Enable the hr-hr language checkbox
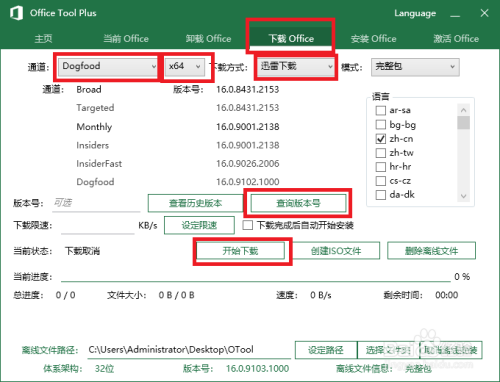The height and width of the screenshot is (382, 500). [381, 166]
